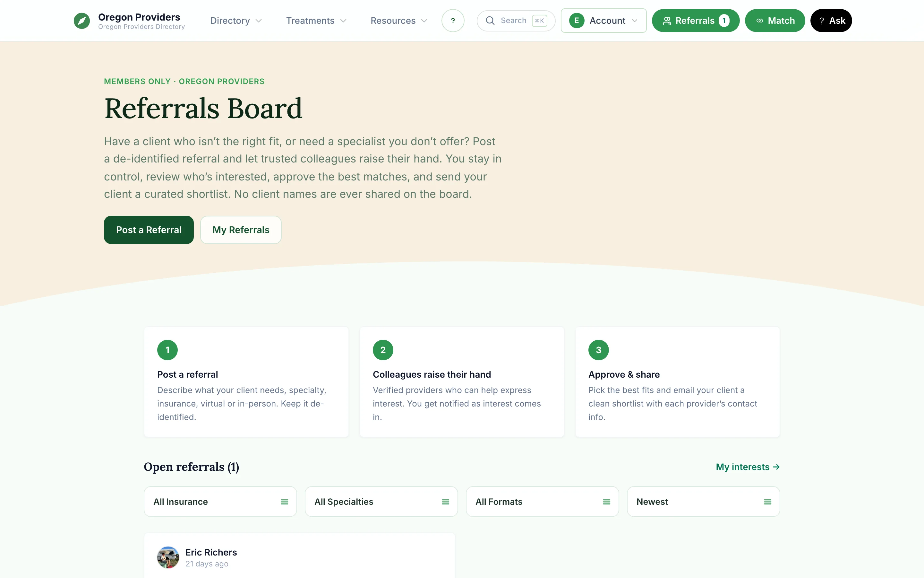Open the Match button in header
924x578 pixels.
click(x=775, y=21)
